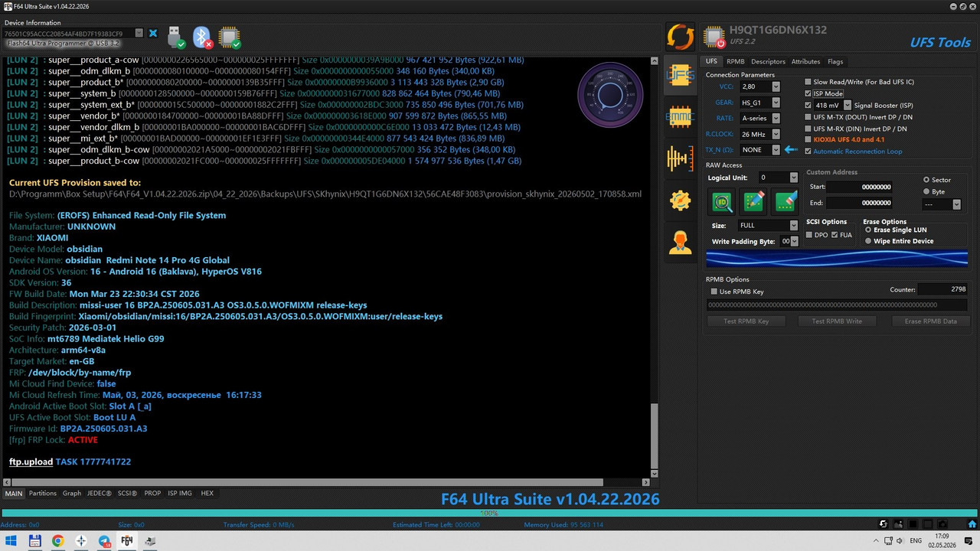This screenshot has width=980, height=551.
Task: Toggle the ISP Mode checkbox
Action: coord(808,93)
